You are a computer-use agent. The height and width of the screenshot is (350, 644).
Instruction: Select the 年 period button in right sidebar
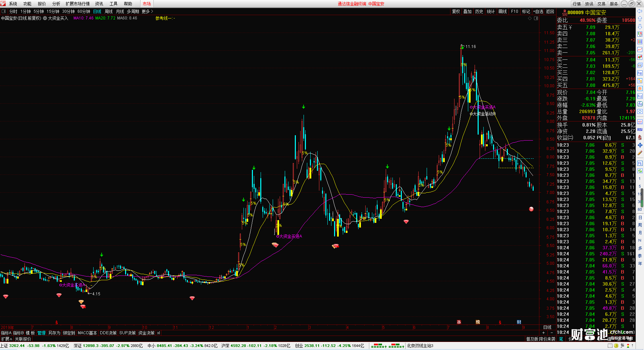(x=640, y=263)
